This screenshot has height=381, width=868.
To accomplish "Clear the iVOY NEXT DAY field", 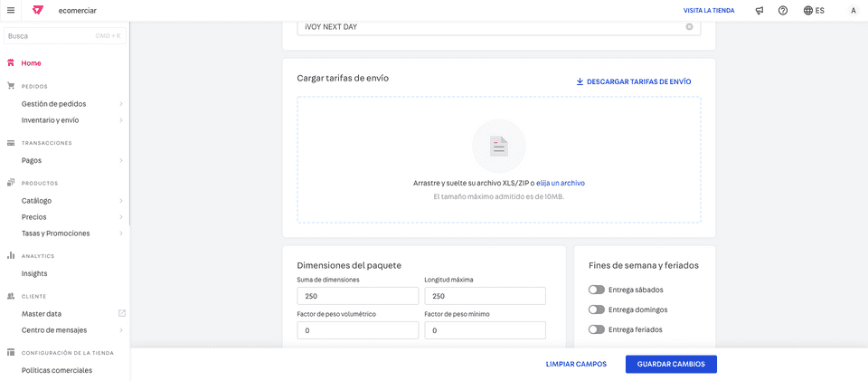I will (x=689, y=26).
